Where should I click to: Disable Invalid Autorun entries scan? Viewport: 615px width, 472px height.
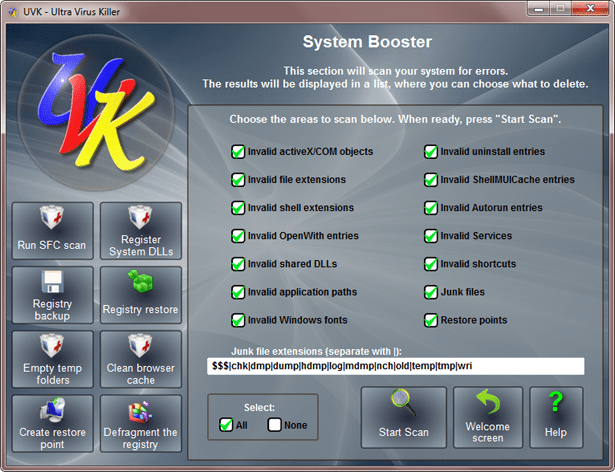tap(431, 208)
